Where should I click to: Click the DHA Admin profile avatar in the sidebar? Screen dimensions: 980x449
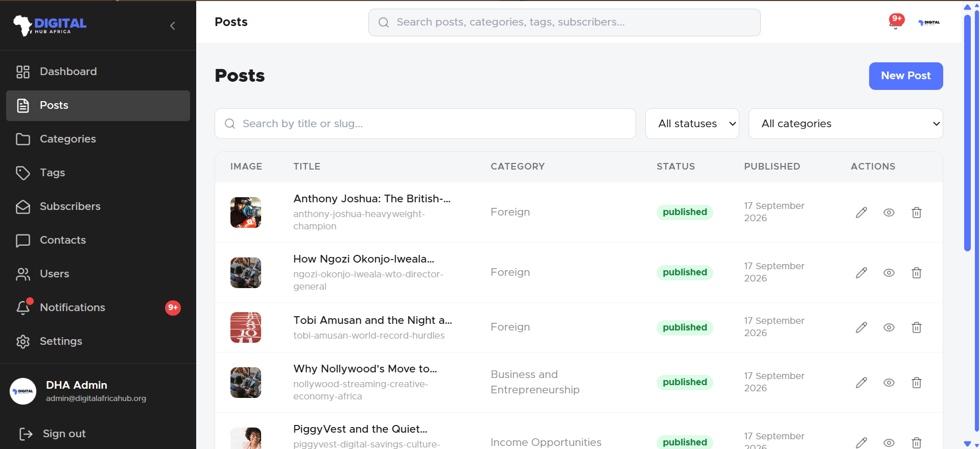point(23,391)
